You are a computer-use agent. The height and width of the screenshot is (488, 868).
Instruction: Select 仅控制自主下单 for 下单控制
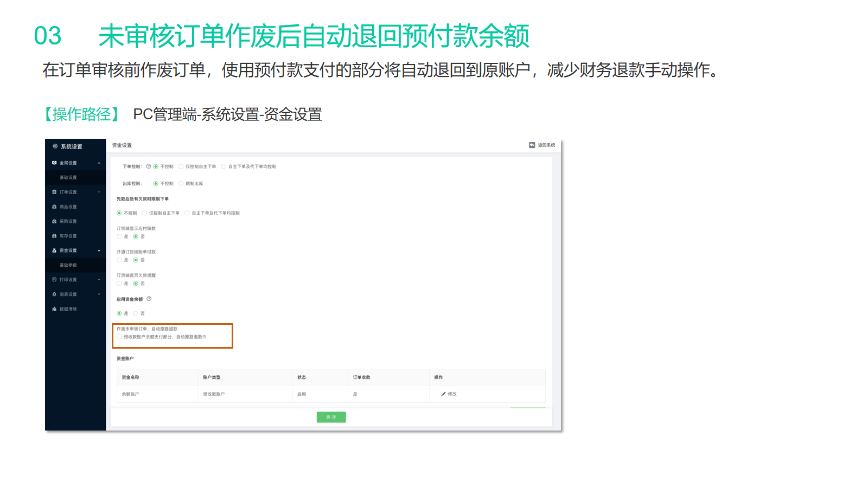pyautogui.click(x=181, y=166)
